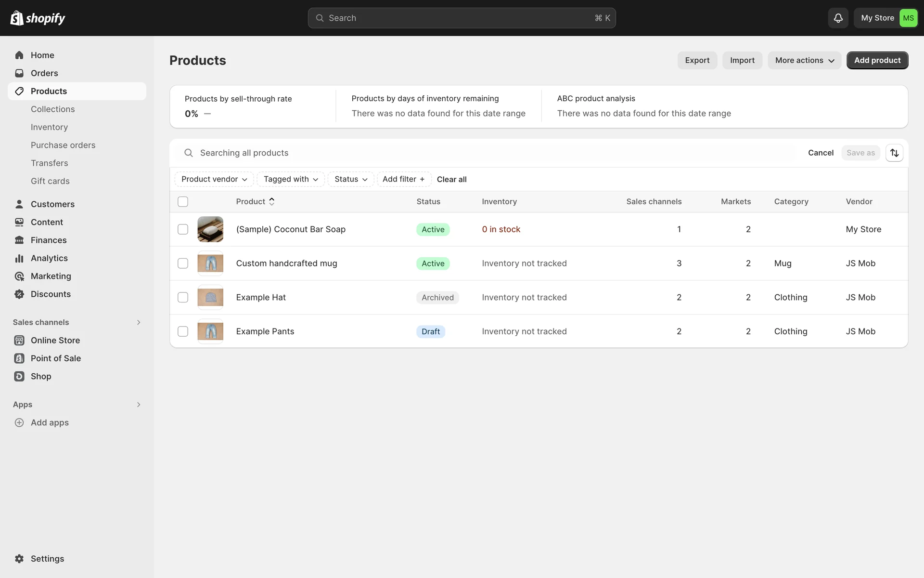
Task: Open the notifications bell icon
Action: coord(838,18)
